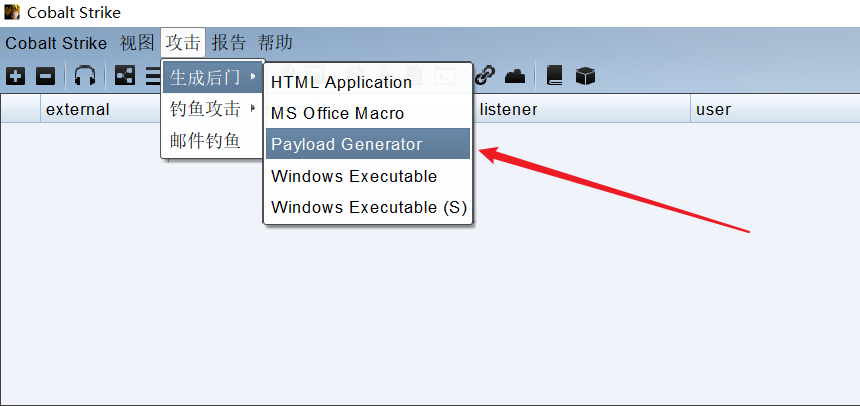This screenshot has width=860, height=406.
Task: Switch to the pivot graph view icon
Action: tap(124, 76)
